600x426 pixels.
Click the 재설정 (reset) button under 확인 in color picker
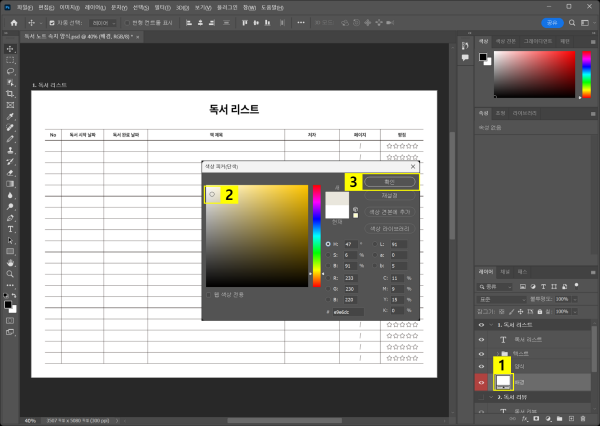pyautogui.click(x=390, y=196)
